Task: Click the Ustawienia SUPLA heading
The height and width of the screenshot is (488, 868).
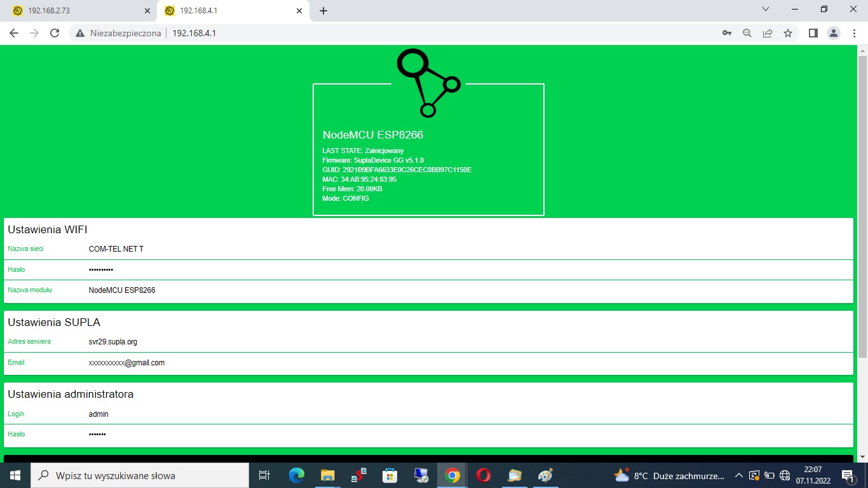Action: coord(54,322)
